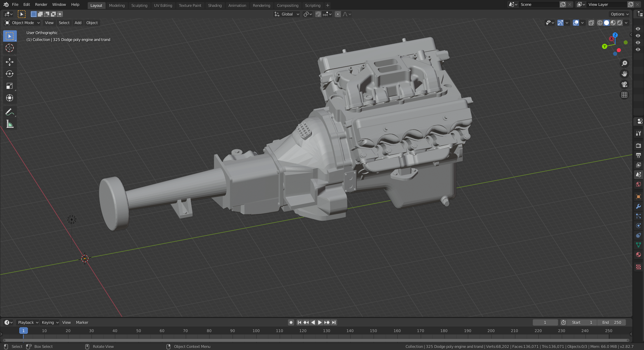Toggle viewport gizmos display

(560, 23)
